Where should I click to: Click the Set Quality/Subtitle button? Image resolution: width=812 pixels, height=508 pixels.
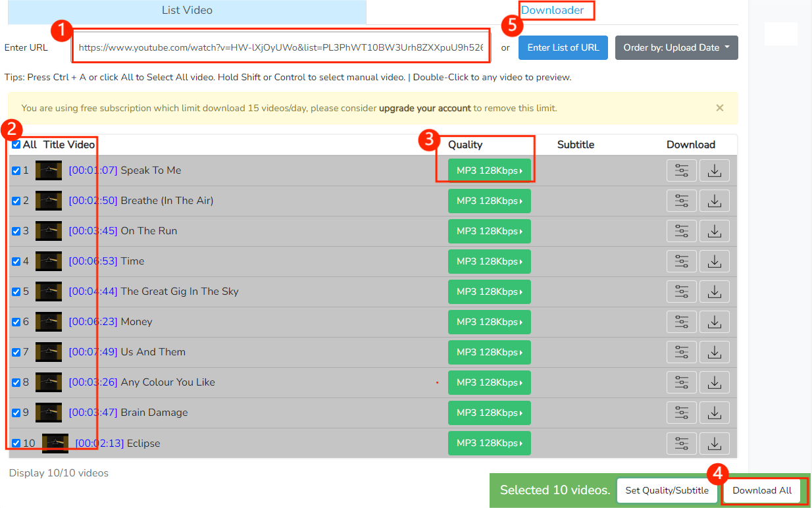point(667,490)
